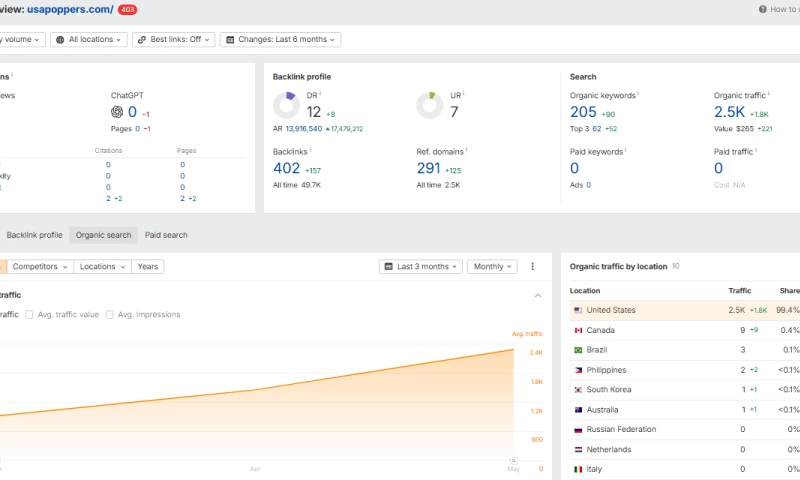The height and width of the screenshot is (480, 800).
Task: Click the Netherlands flag icon
Action: (578, 450)
